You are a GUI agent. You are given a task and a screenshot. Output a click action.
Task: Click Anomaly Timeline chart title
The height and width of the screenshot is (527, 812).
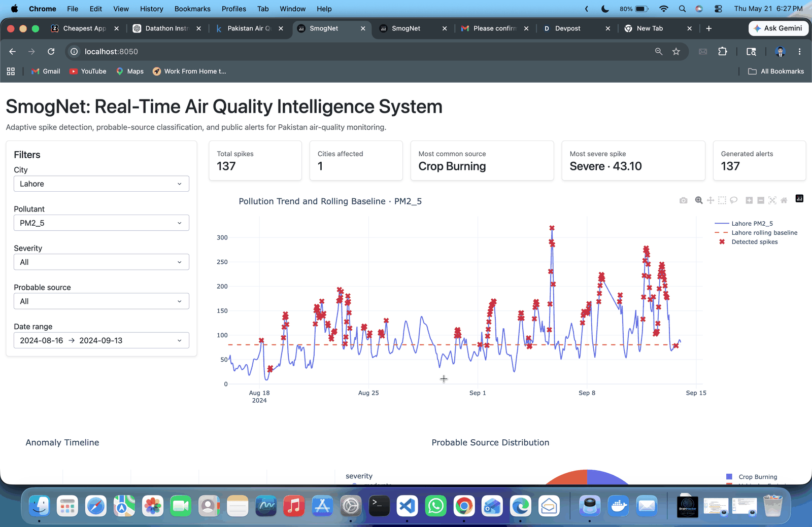[x=62, y=442]
